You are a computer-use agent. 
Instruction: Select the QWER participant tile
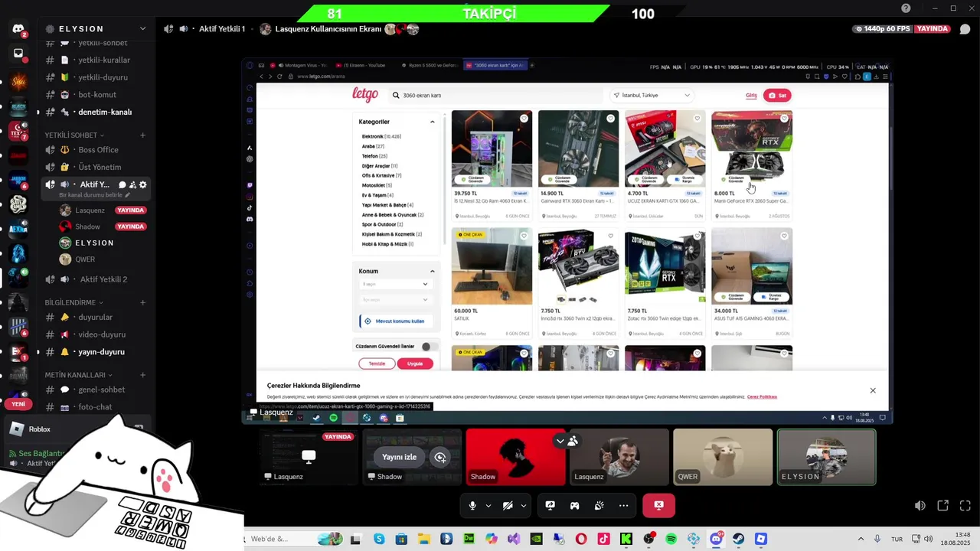(723, 457)
